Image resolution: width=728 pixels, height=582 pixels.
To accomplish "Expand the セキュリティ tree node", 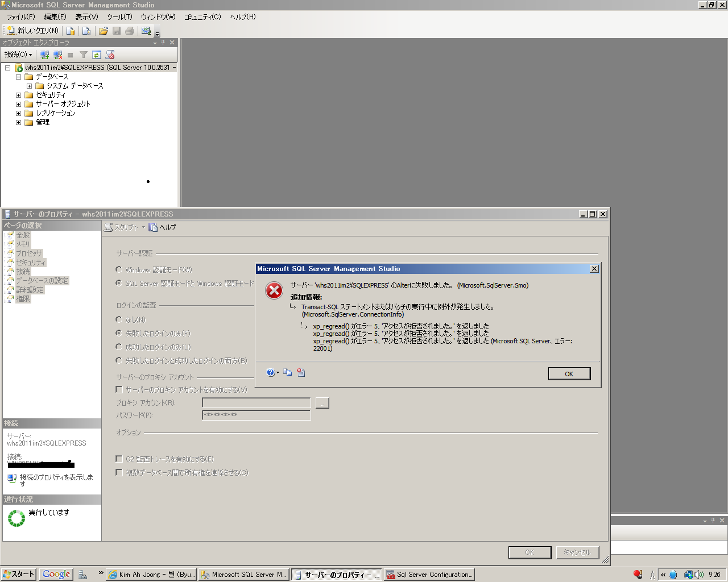I will [x=18, y=95].
